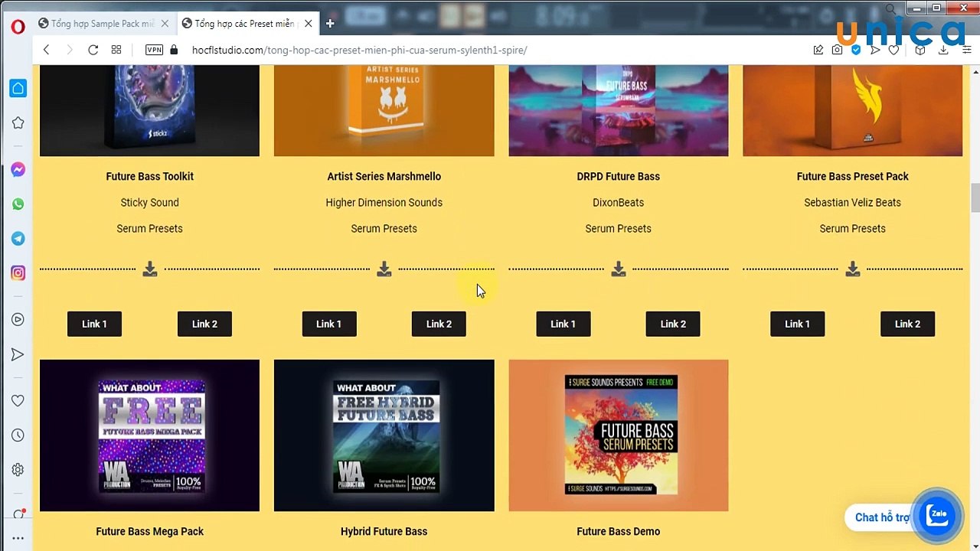This screenshot has height=551, width=980.
Task: Open Bookmarks star in the sidebar
Action: pyautogui.click(x=18, y=123)
